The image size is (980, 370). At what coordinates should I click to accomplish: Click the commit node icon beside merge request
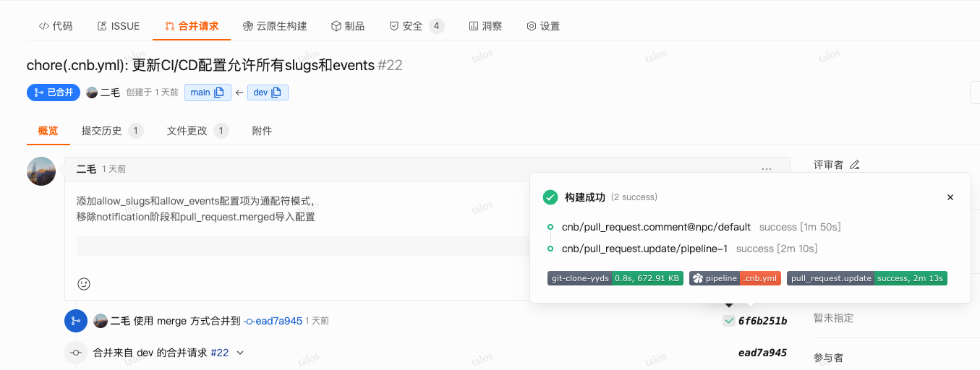[76, 353]
